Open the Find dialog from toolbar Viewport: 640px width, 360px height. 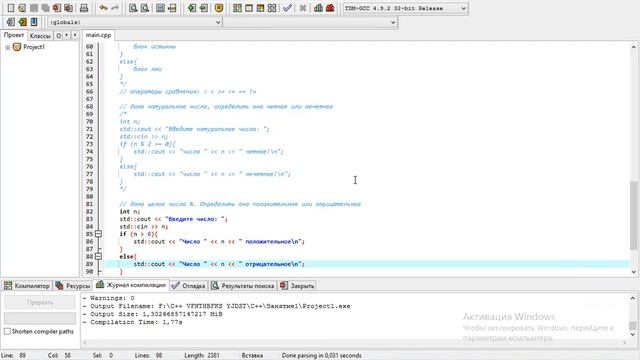tap(133, 8)
